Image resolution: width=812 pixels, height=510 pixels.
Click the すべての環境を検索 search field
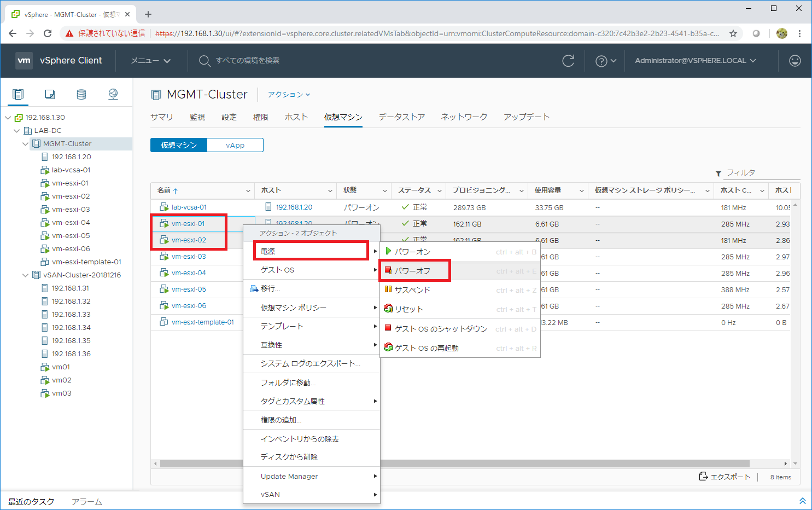(x=248, y=61)
